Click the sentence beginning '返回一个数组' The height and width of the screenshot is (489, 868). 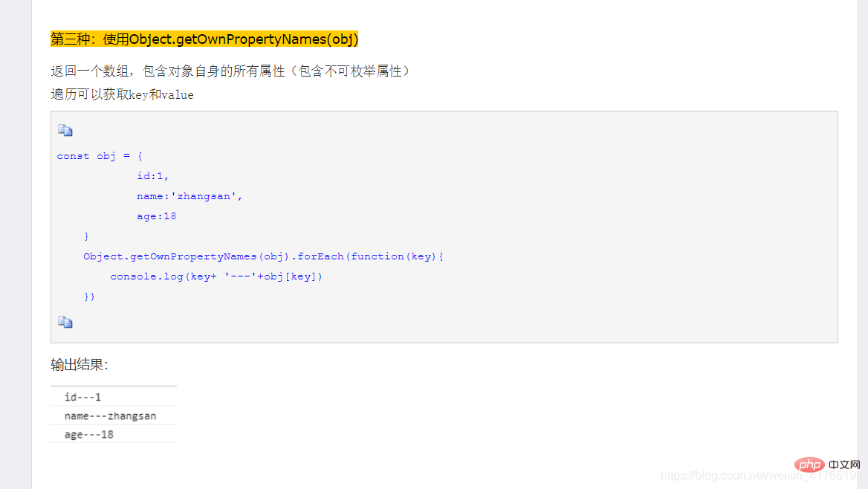coord(230,71)
